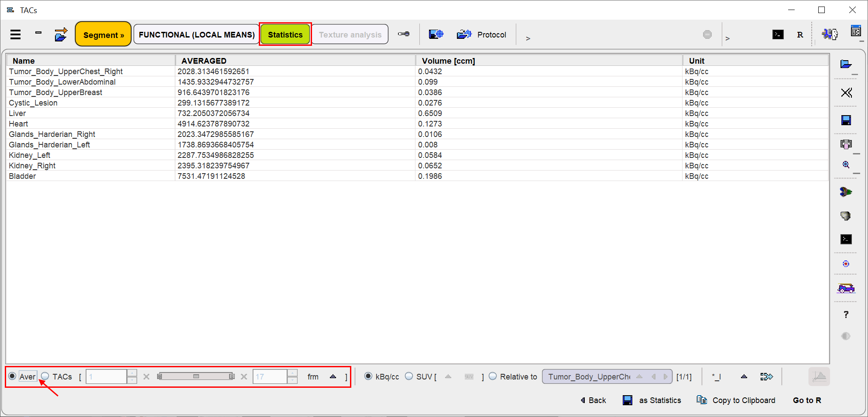Click the save disk icon beside as Statistics
Image resolution: width=868 pixels, height=417 pixels.
628,400
